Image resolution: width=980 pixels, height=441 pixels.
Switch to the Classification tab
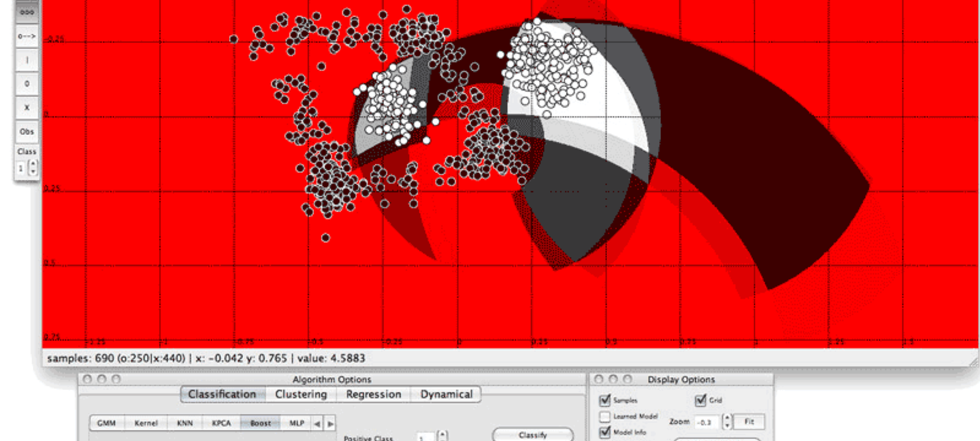pos(222,394)
